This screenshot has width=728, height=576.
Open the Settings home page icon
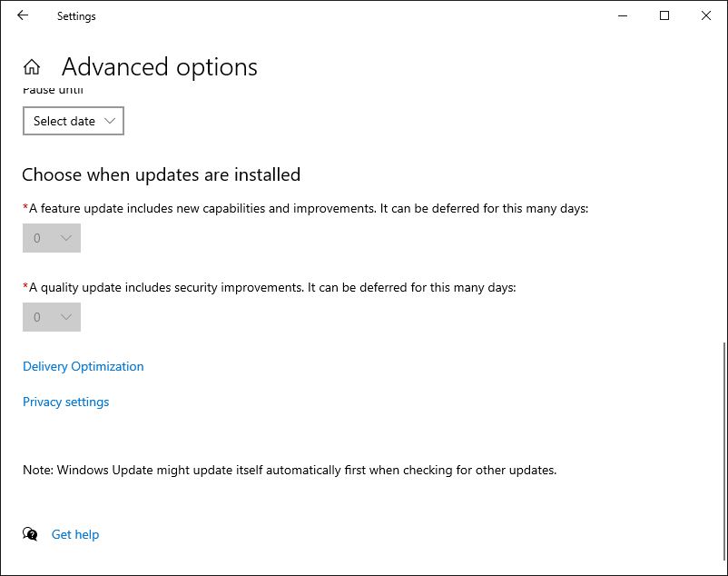tap(32, 67)
